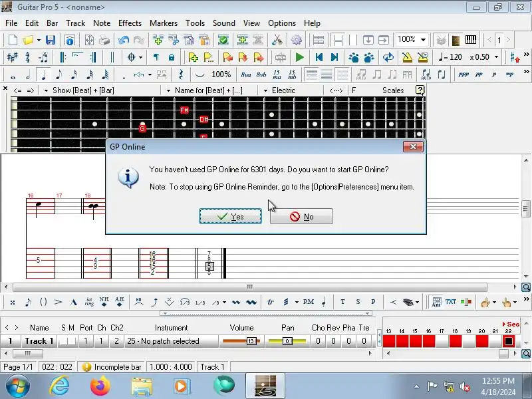The image size is (532, 399).
Task: Click fretboard help question mark button
Action: pyautogui.click(x=420, y=90)
